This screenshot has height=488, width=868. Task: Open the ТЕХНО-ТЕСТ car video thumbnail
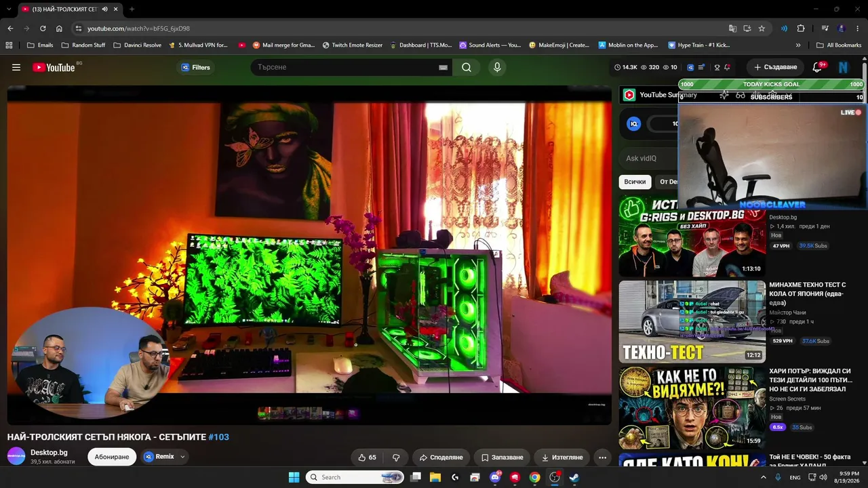tap(692, 322)
